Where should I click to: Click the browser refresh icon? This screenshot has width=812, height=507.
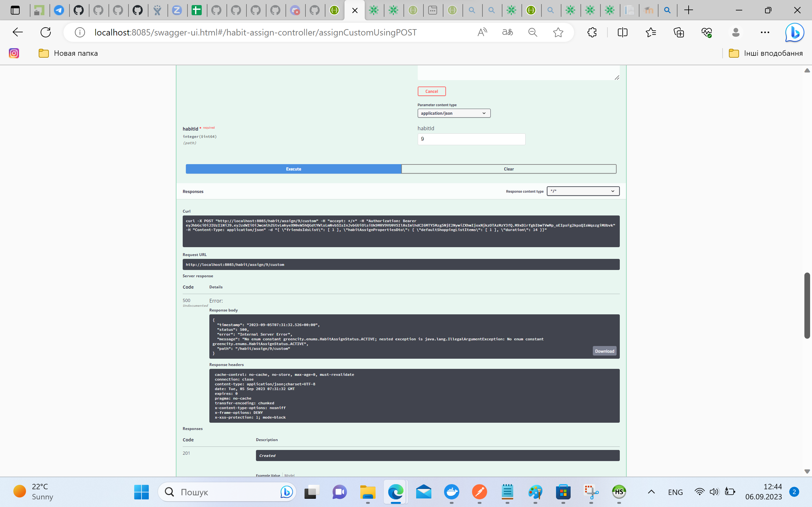click(46, 33)
